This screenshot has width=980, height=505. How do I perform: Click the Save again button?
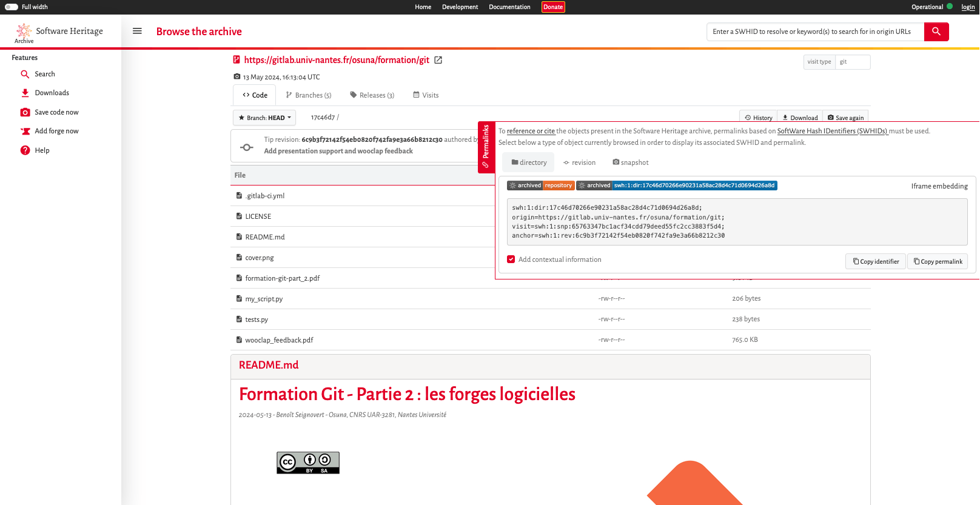[845, 118]
